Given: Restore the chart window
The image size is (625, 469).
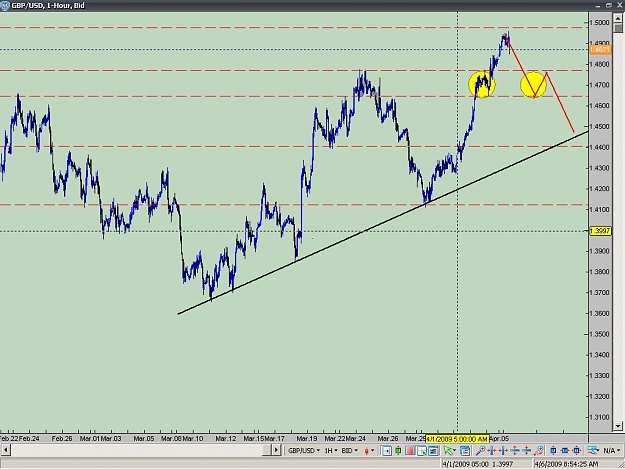Looking at the screenshot, I should pyautogui.click(x=609, y=5).
